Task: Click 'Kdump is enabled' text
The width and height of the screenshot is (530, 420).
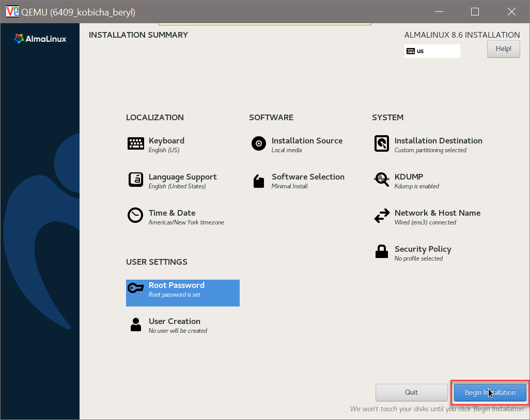Action: tap(417, 186)
